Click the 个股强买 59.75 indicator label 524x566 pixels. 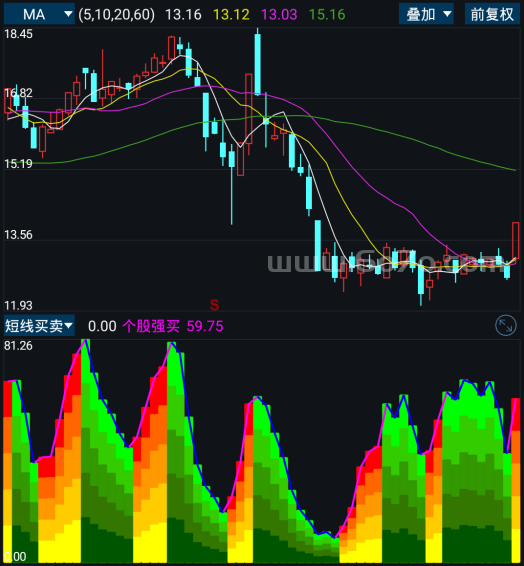tap(173, 326)
